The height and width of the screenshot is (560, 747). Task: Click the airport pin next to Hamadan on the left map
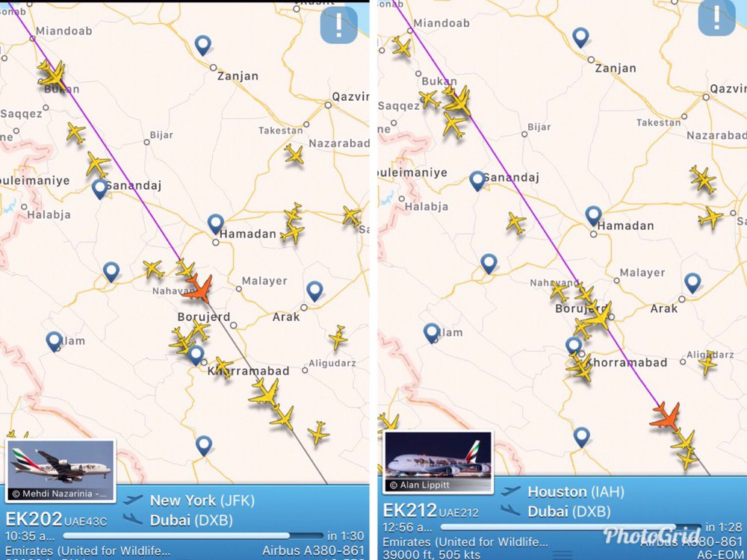coord(216,224)
